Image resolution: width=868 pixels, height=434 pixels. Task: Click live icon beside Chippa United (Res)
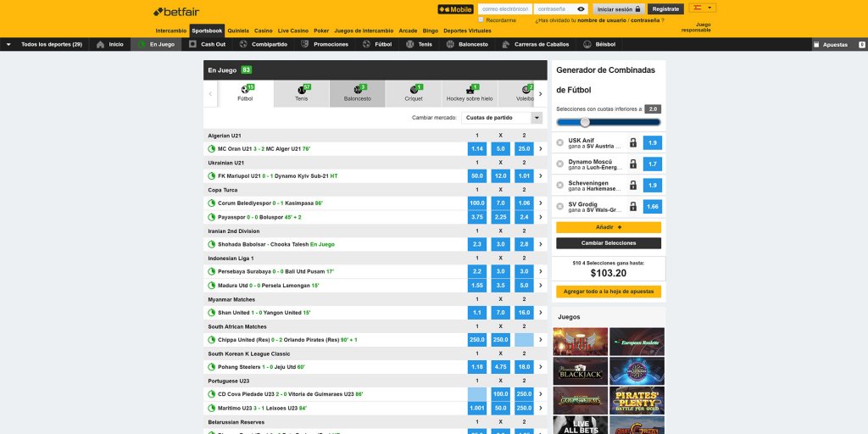click(x=211, y=340)
